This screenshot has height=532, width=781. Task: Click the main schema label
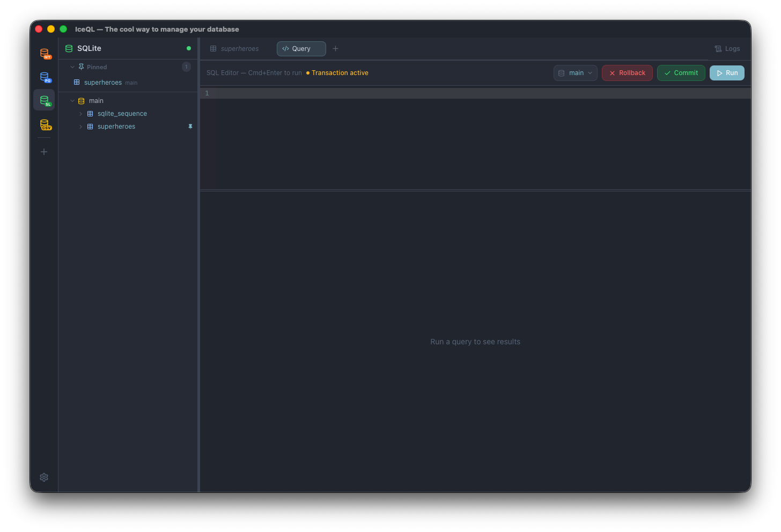point(96,101)
